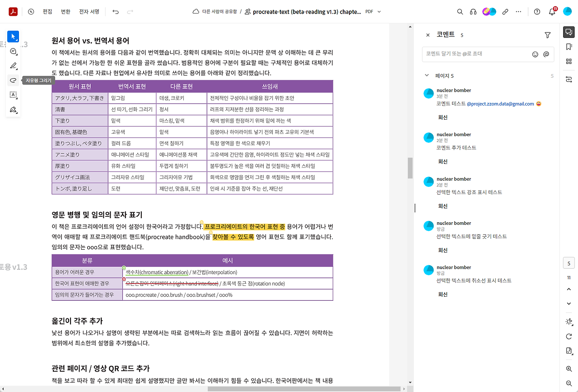This screenshot has height=392, width=578.
Task: Click the 옮긴이 각주 추가 heading
Action: (77, 321)
